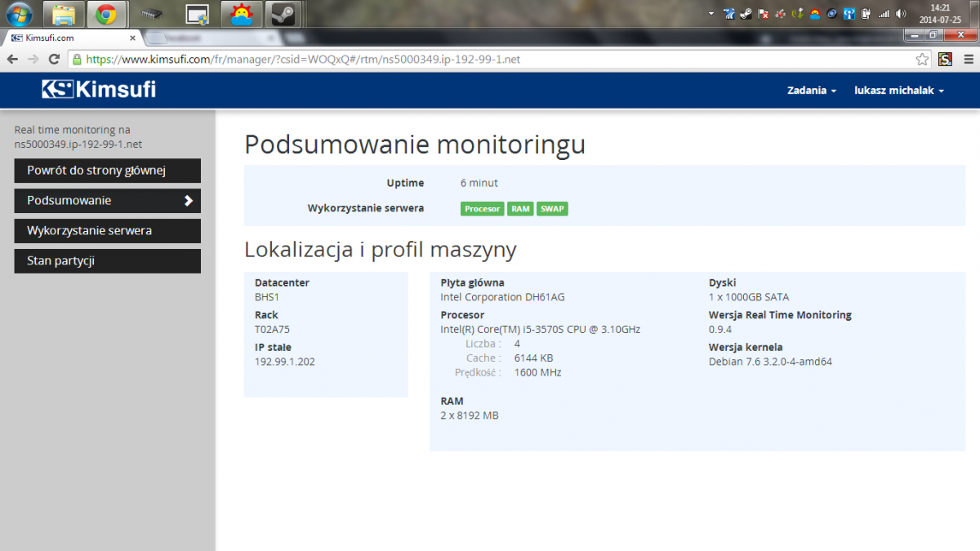
Task: Open Stan partycji in the sidebar
Action: (108, 261)
